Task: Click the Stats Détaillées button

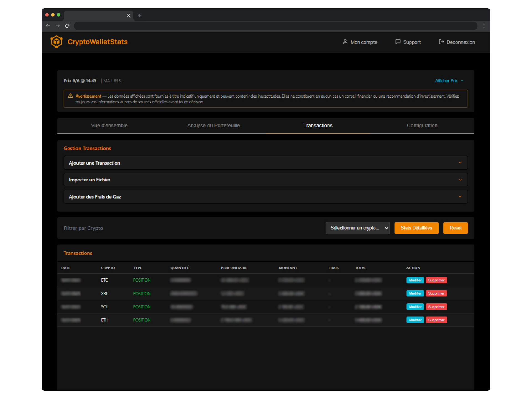Action: [x=416, y=228]
